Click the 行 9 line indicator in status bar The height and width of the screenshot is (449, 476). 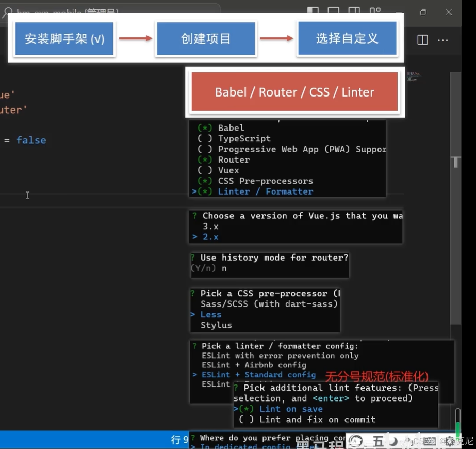(x=179, y=440)
